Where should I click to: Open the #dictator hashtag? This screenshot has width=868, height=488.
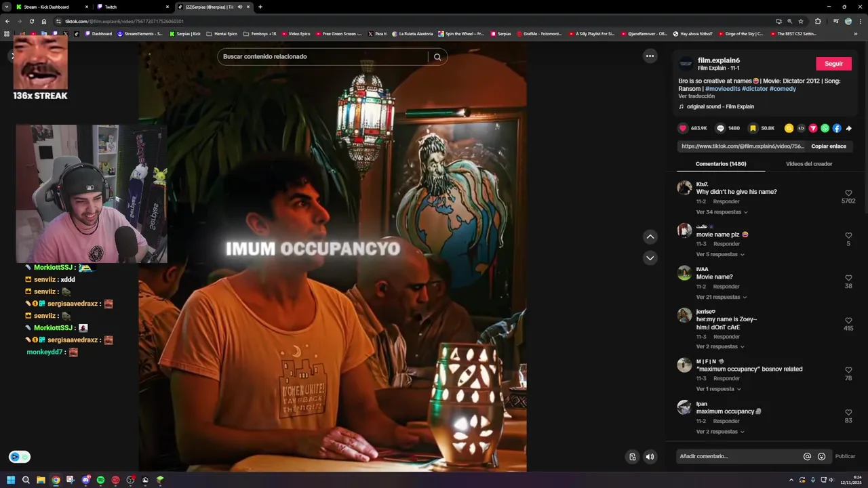pos(755,89)
